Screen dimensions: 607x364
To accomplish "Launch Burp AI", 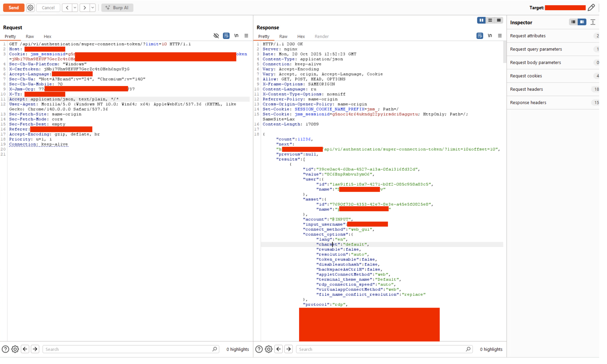I will pyautogui.click(x=117, y=7).
